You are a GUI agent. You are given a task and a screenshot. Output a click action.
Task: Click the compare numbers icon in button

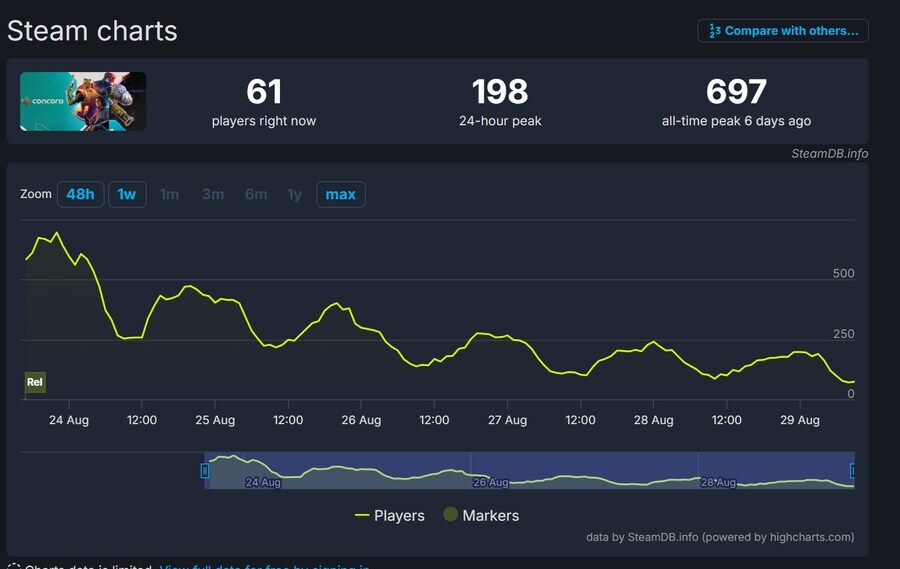click(715, 31)
